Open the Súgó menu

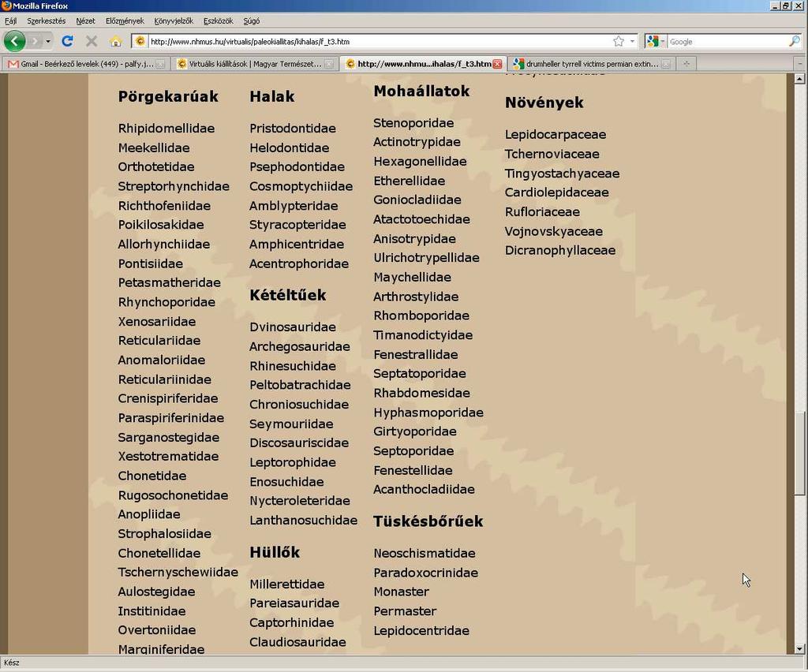(252, 21)
